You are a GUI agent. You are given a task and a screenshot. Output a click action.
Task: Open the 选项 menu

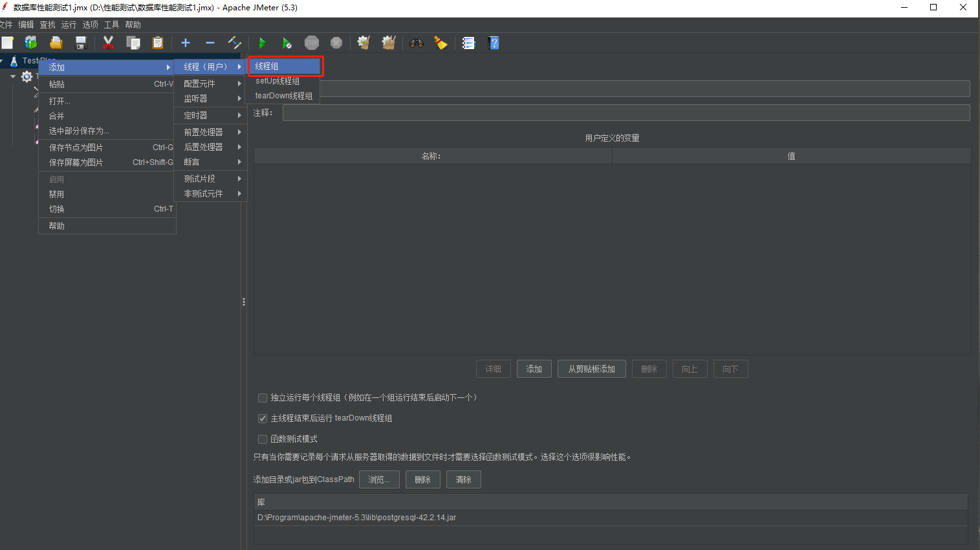(90, 25)
